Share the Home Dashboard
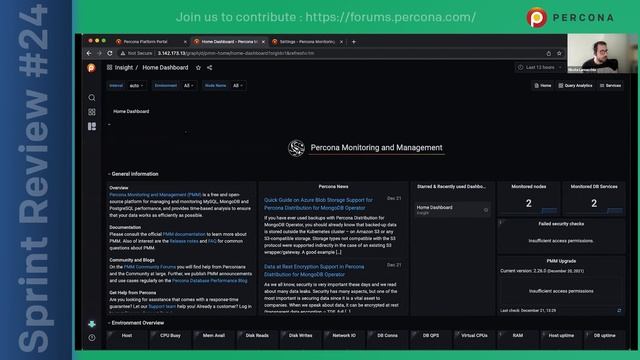 pyautogui.click(x=209, y=68)
